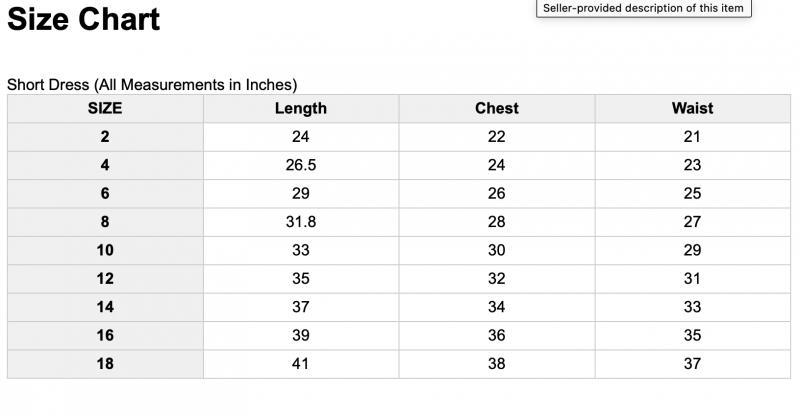
Task: Click the Seller-provided description tooltip
Action: pyautogui.click(x=643, y=8)
